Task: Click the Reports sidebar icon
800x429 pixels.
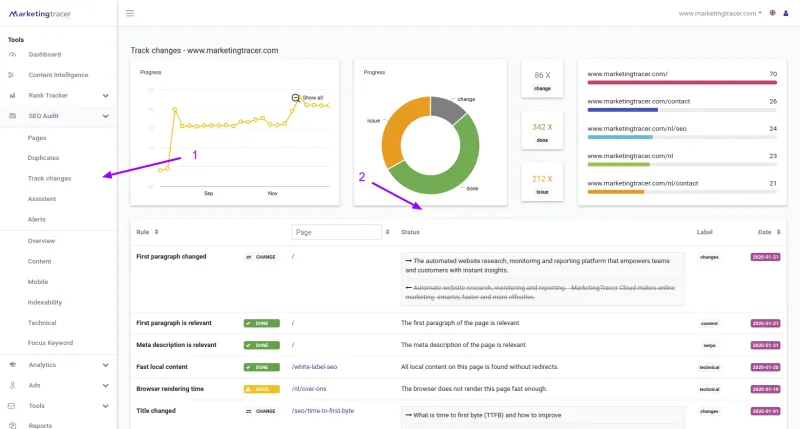Action: [13, 425]
